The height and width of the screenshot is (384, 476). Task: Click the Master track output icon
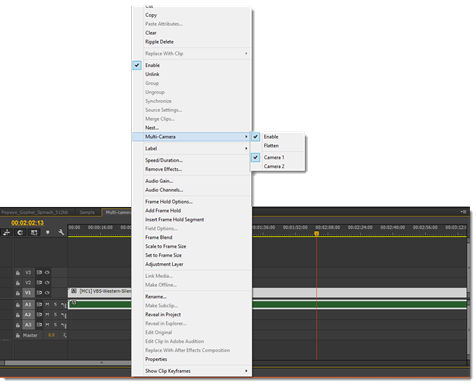click(x=65, y=335)
